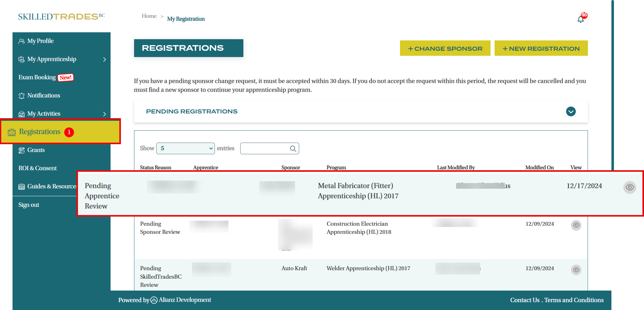644x310 pixels.
Task: Click the Guides & Resources book icon
Action: click(21, 187)
